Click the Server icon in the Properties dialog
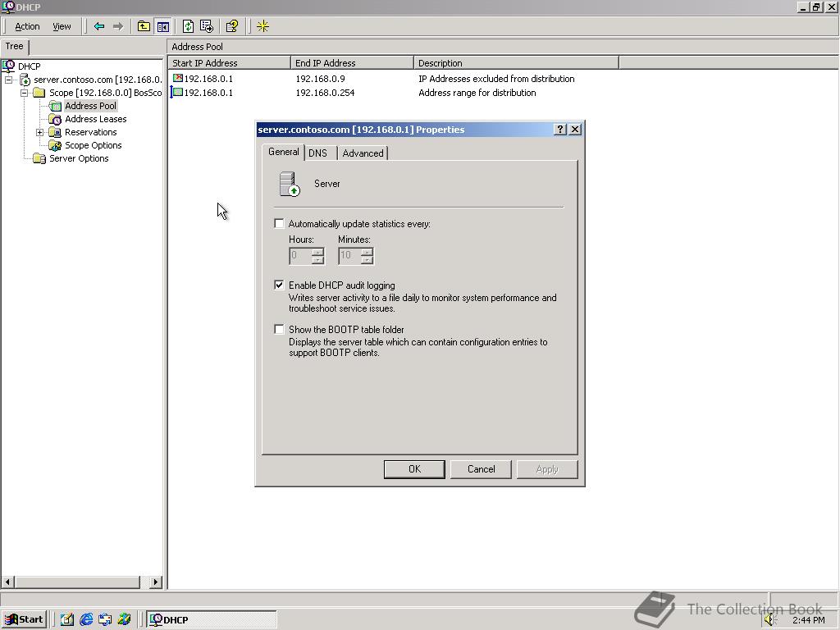 coord(290,184)
